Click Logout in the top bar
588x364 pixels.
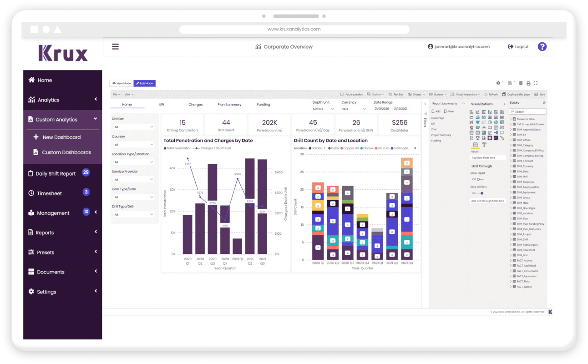(x=518, y=46)
